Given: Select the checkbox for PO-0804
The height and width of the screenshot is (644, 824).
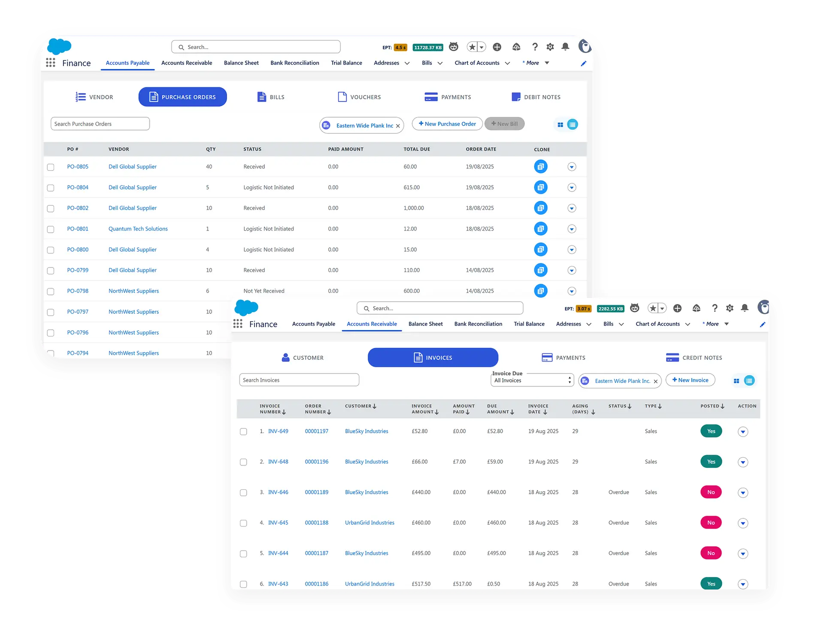Looking at the screenshot, I should (51, 188).
